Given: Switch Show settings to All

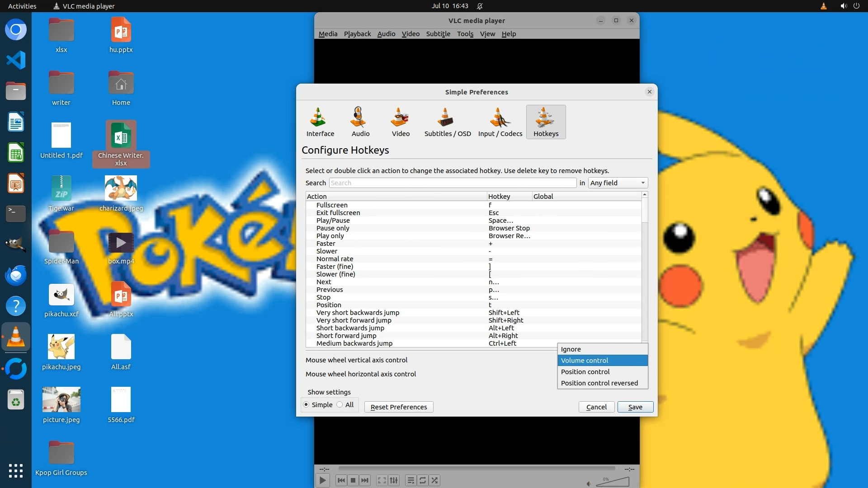Looking at the screenshot, I should [340, 404].
